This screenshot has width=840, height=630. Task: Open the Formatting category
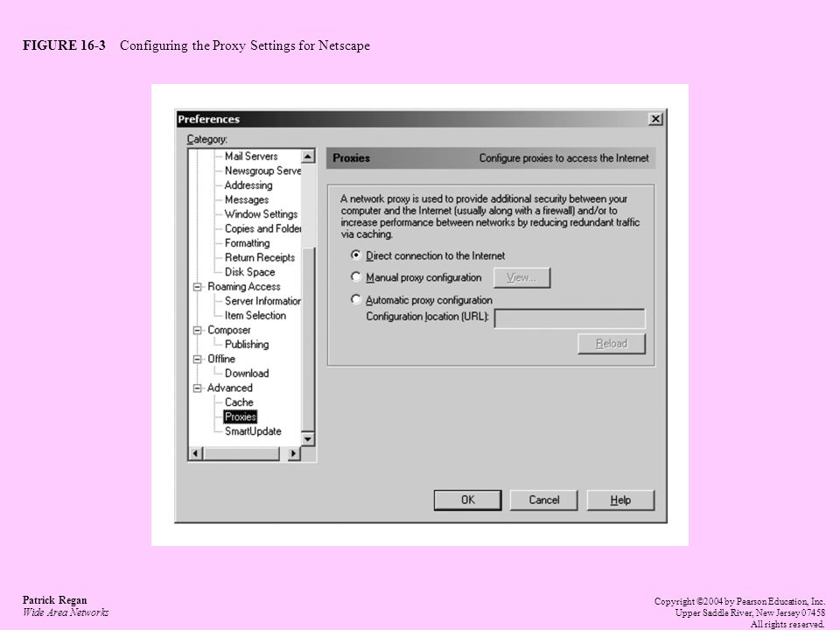[x=247, y=242]
